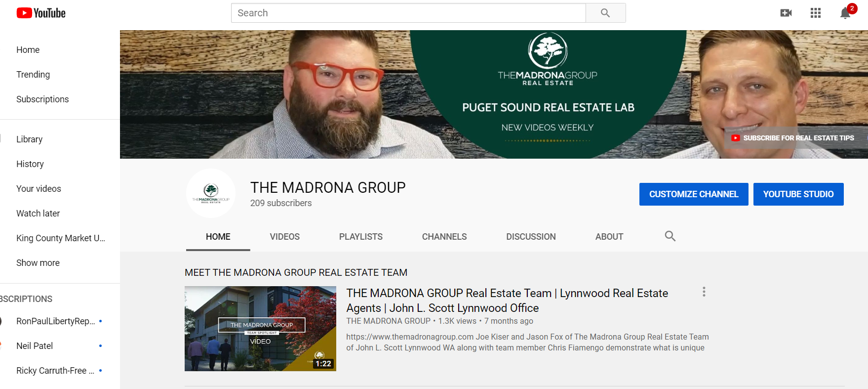Switch to the VIDEOS tab
Image resolution: width=868 pixels, height=389 pixels.
click(x=285, y=237)
